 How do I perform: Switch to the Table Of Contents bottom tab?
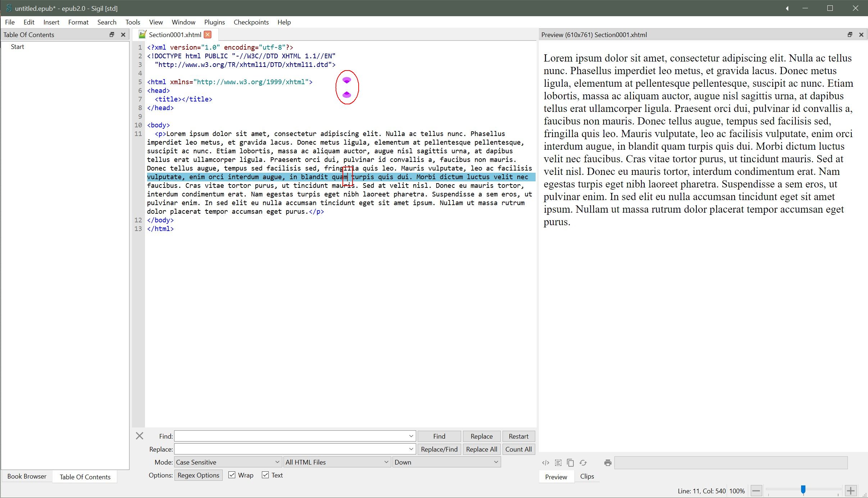(x=85, y=476)
